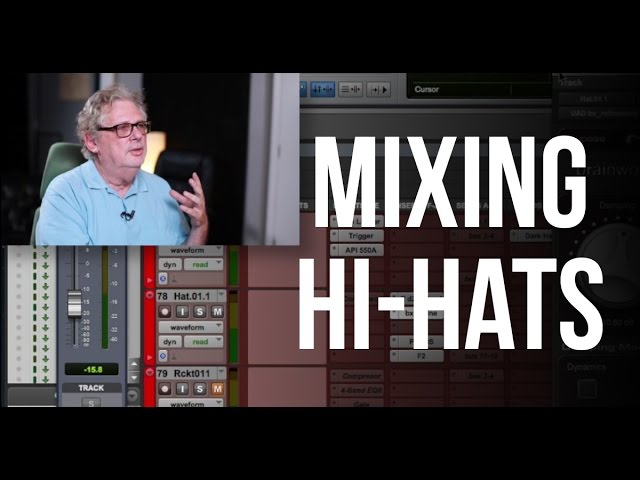Click the red circle arrow beside 79 Rckt011
This screenshot has height=480, width=640.
(149, 372)
